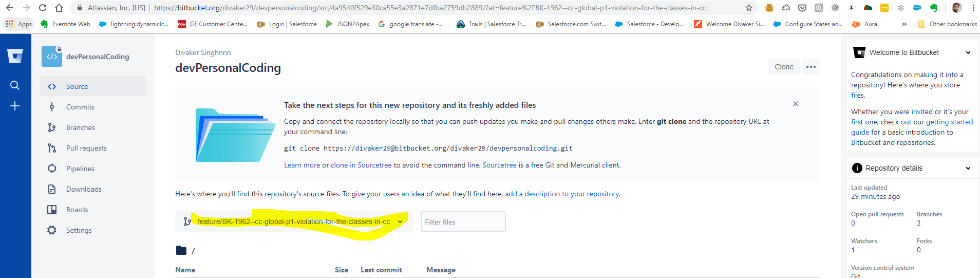
Task: Open the feature/BK-1962 branch dropdown
Action: 294,221
